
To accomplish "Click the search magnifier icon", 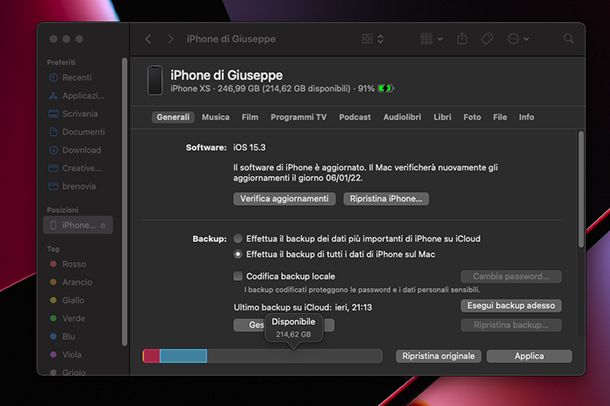I will (x=568, y=39).
